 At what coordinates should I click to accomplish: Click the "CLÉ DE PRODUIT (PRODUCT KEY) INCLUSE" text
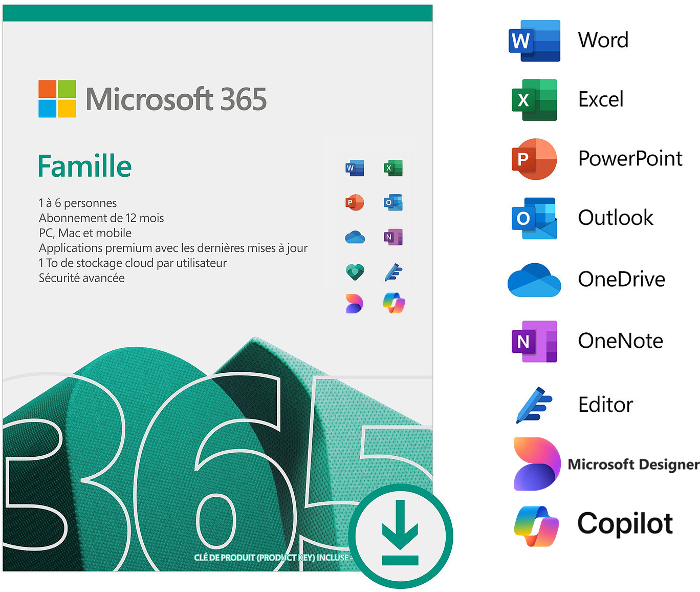pyautogui.click(x=272, y=557)
